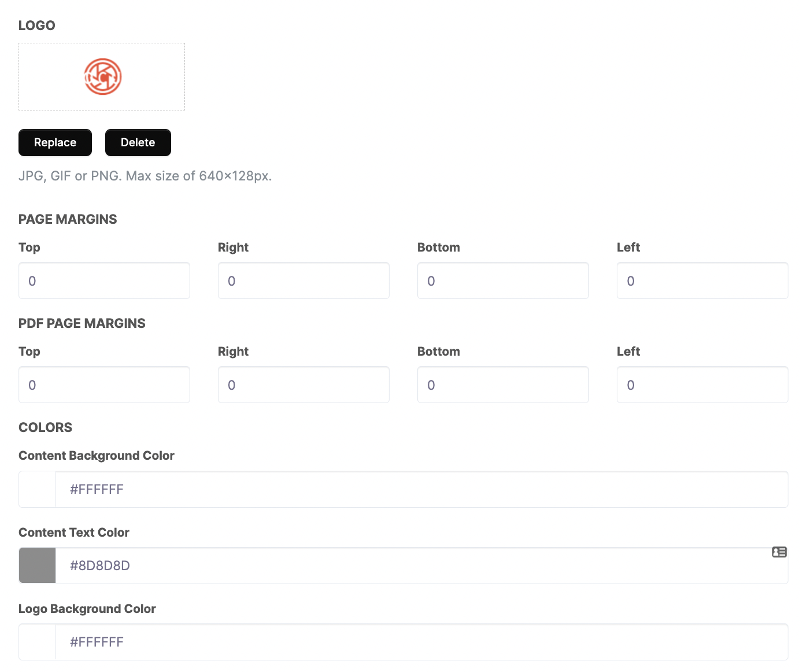Focus the PDF Page Margins Bottom field

tap(503, 385)
